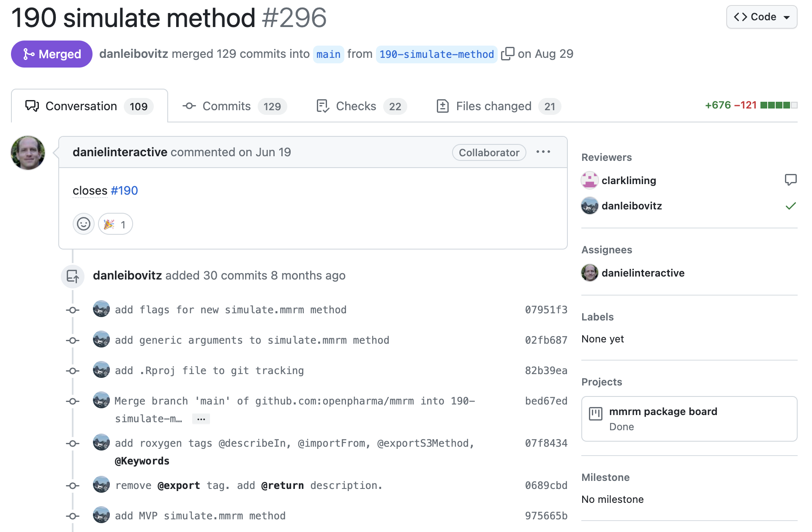Viewport: 812px width, 532px height.
Task: Open the clarkliming reviewer profile
Action: click(x=629, y=181)
